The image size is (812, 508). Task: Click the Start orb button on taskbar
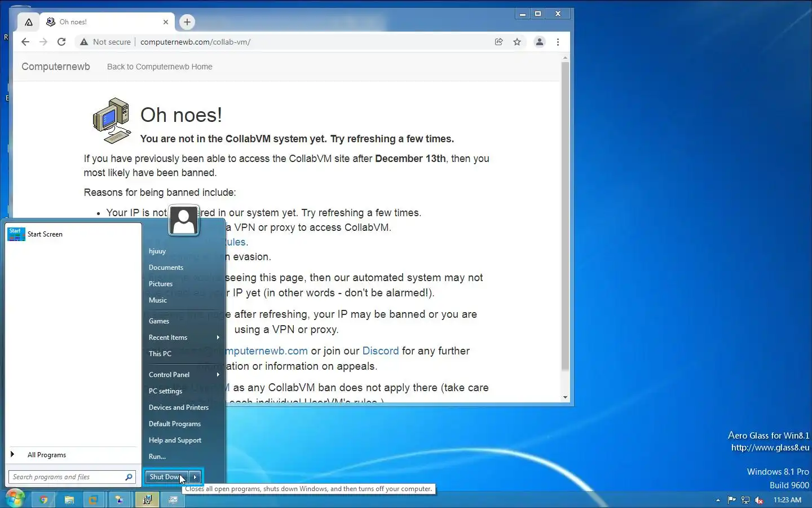(15, 499)
